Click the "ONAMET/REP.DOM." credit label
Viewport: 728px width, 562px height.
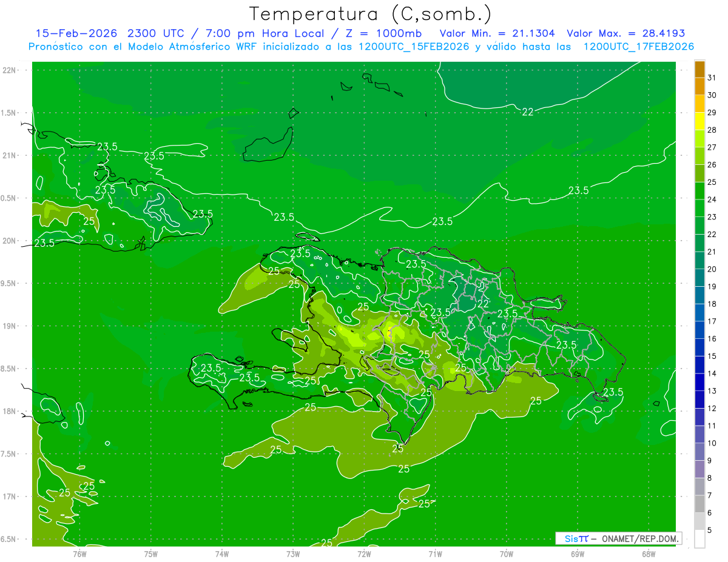(639, 538)
